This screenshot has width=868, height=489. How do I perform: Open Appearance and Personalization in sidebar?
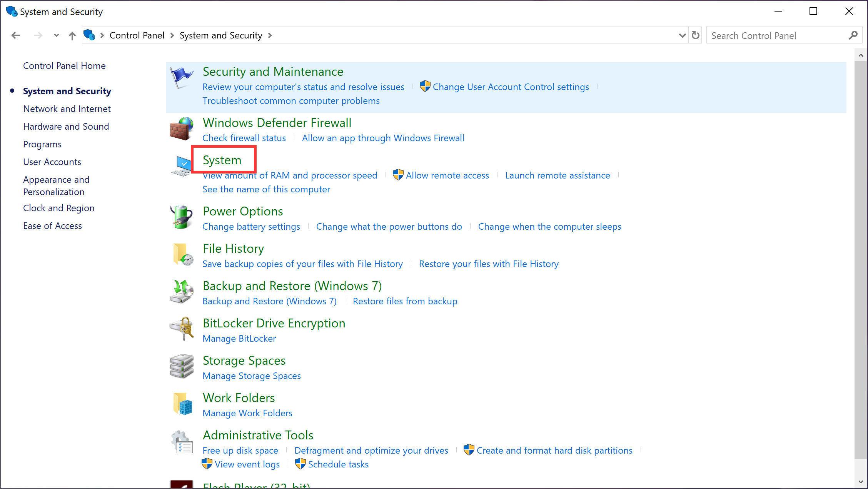(56, 186)
